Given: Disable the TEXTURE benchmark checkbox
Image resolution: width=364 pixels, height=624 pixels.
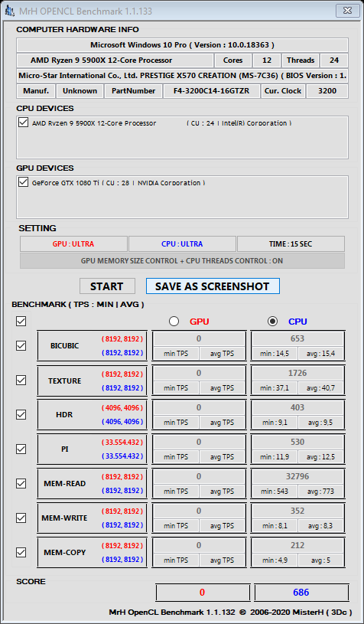Looking at the screenshot, I should [21, 381].
